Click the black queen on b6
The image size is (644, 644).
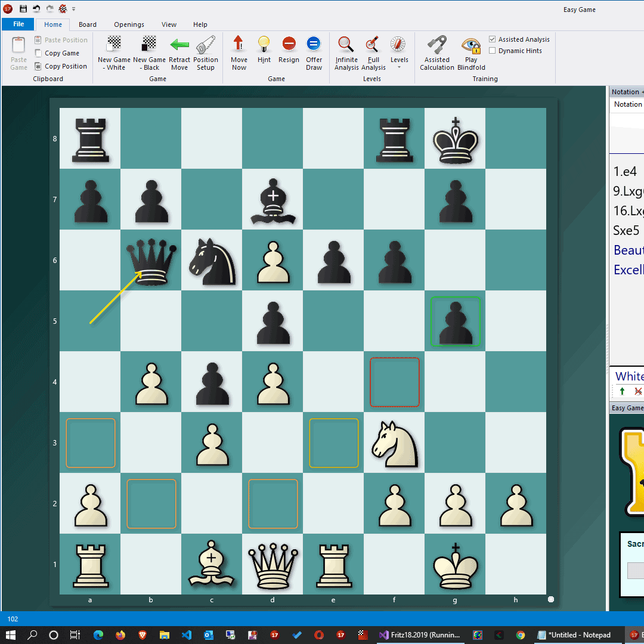(x=151, y=260)
